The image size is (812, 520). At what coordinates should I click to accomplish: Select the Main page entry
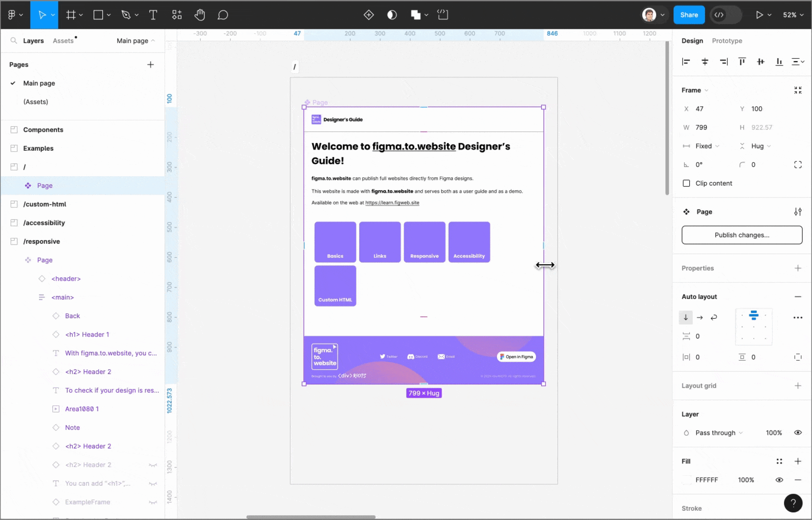pyautogui.click(x=39, y=83)
